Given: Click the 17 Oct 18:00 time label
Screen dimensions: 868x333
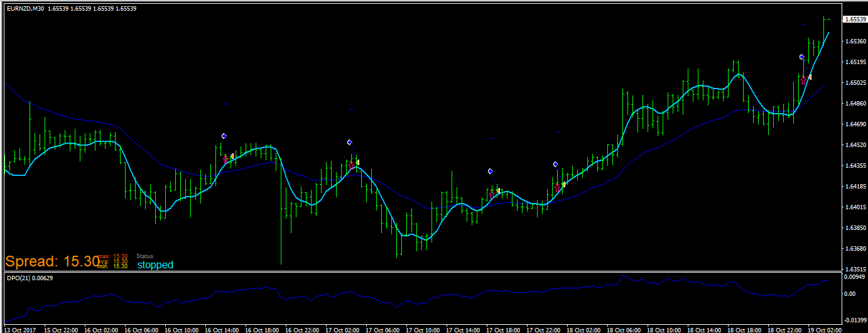Looking at the screenshot, I should [502, 329].
